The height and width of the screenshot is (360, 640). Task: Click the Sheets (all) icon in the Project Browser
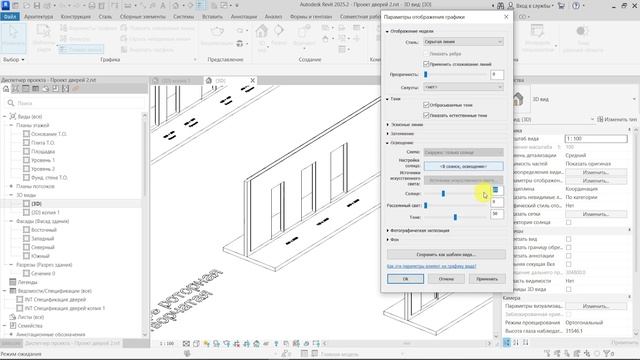click(x=13, y=317)
